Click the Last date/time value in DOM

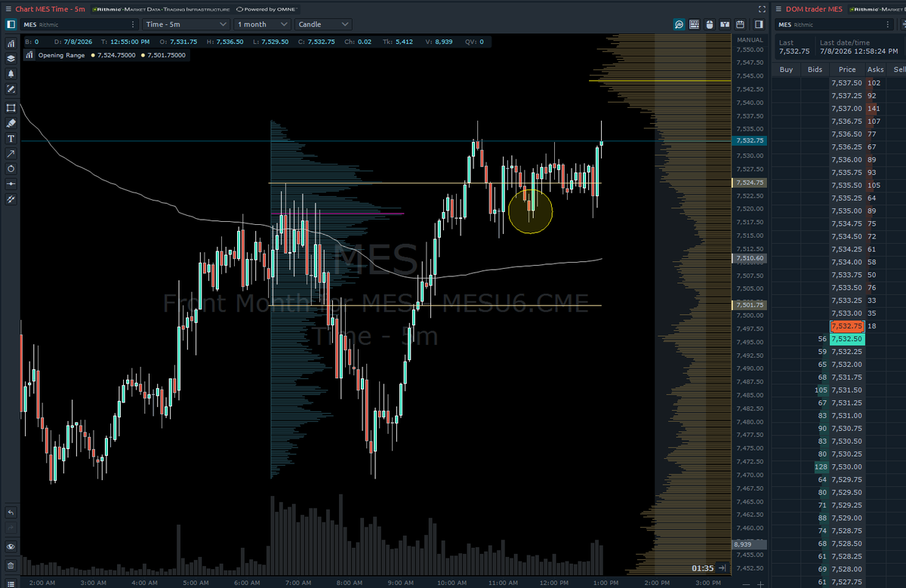pyautogui.click(x=860, y=51)
